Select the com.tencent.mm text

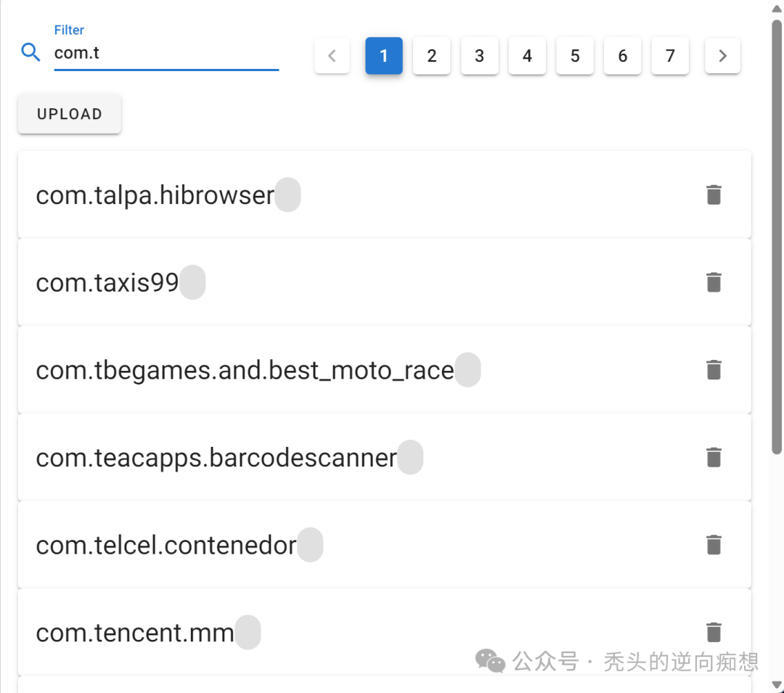coord(135,633)
